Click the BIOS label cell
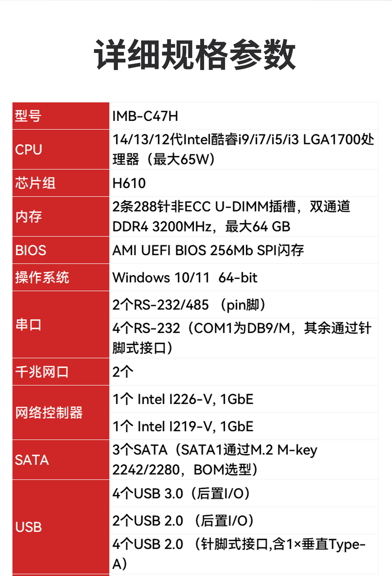Screen dimensions: 392x576 pyautogui.click(x=31, y=250)
